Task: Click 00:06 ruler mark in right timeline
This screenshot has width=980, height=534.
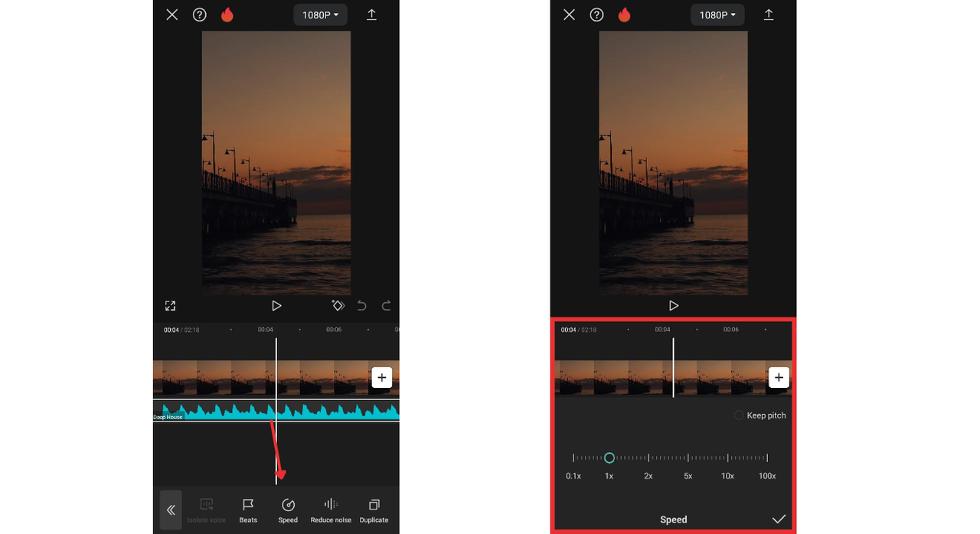Action: tap(731, 330)
